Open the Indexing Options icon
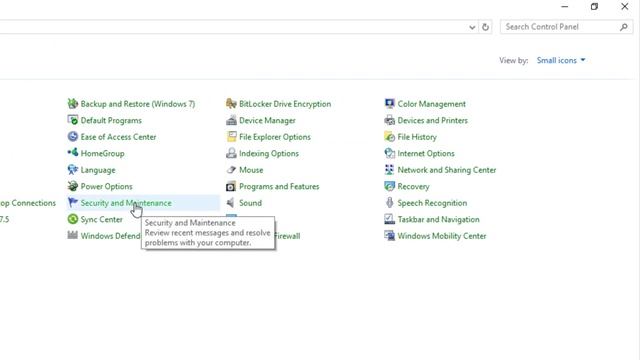The width and height of the screenshot is (640, 360). tap(231, 153)
